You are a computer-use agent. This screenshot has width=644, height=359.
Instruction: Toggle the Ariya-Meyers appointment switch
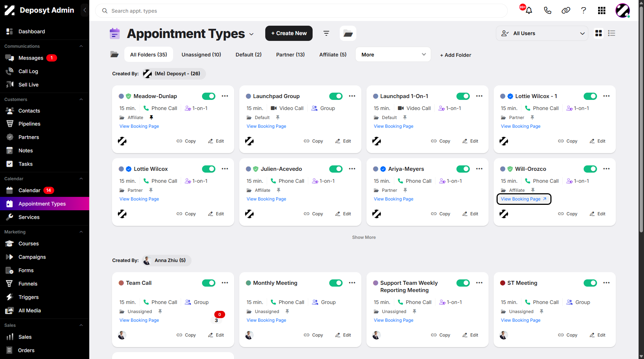click(x=463, y=169)
